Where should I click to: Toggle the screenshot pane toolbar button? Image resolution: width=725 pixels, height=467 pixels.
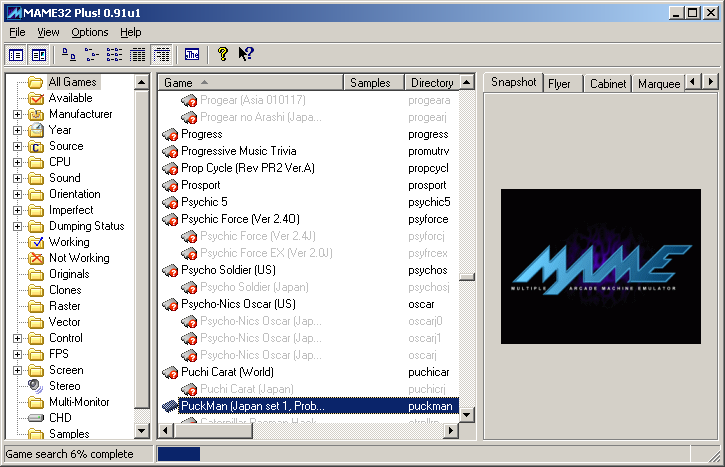(x=39, y=54)
